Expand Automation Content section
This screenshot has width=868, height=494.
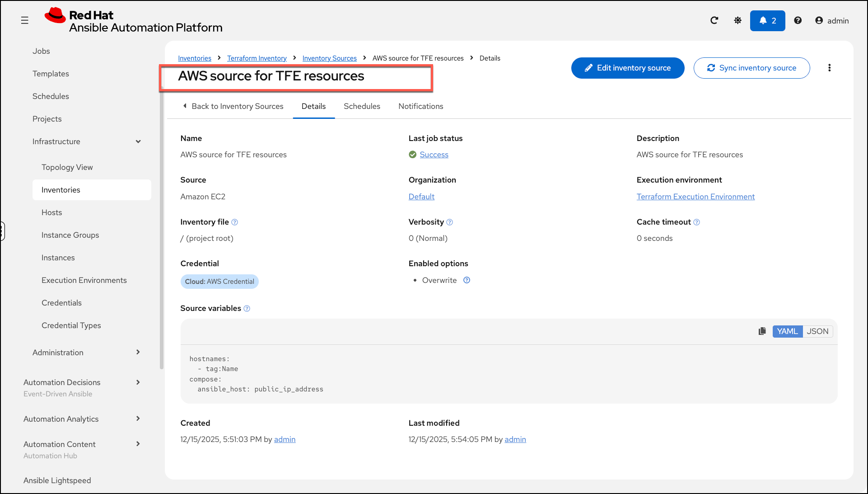click(x=138, y=444)
